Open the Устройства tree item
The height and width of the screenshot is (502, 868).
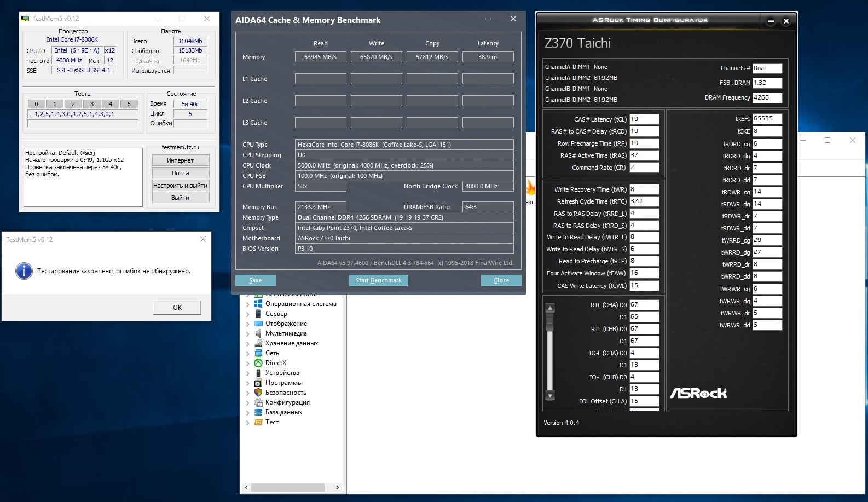click(282, 373)
